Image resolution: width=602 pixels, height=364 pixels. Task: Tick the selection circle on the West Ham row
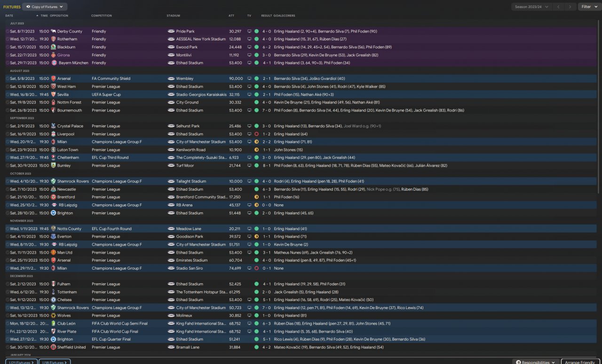coord(7,86)
